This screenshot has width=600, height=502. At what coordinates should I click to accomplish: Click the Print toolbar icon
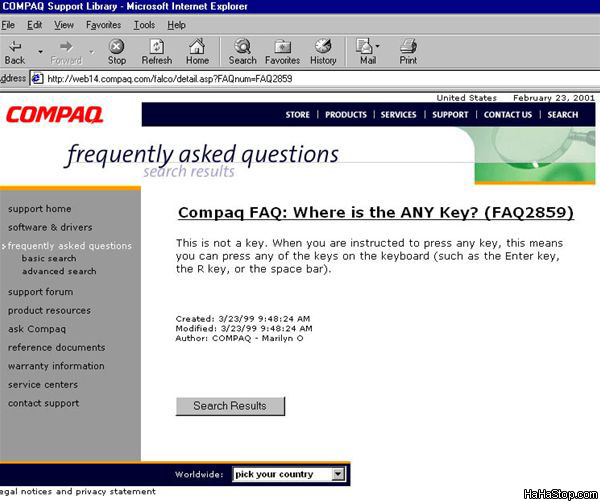click(x=408, y=46)
